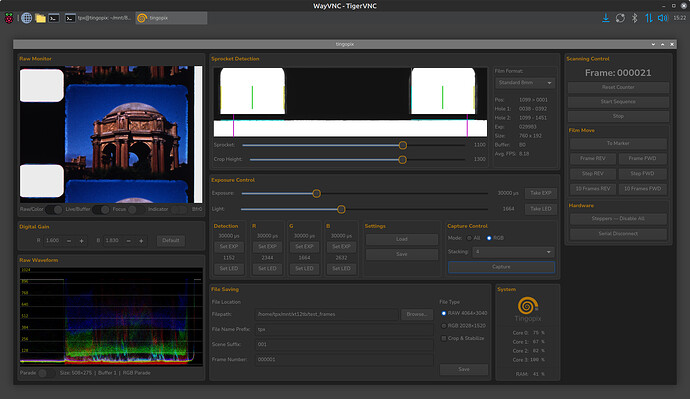Click the Step REV button
This screenshot has height=399, width=690.
[x=593, y=174]
